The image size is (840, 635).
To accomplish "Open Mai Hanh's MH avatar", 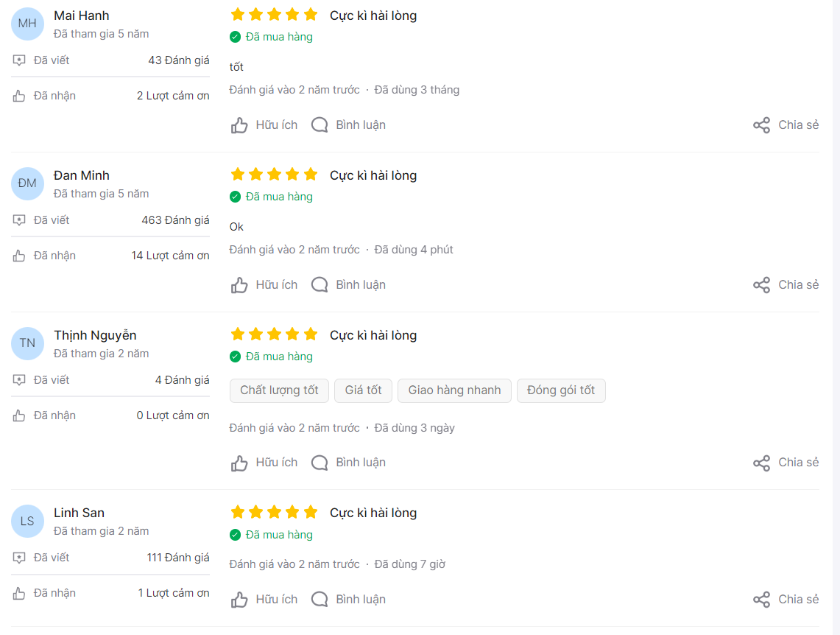I will point(27,24).
